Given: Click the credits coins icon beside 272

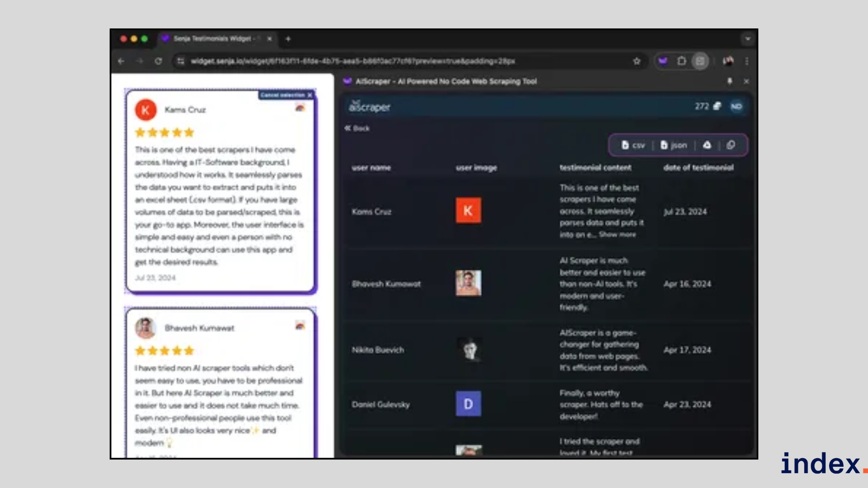Looking at the screenshot, I should point(717,106).
